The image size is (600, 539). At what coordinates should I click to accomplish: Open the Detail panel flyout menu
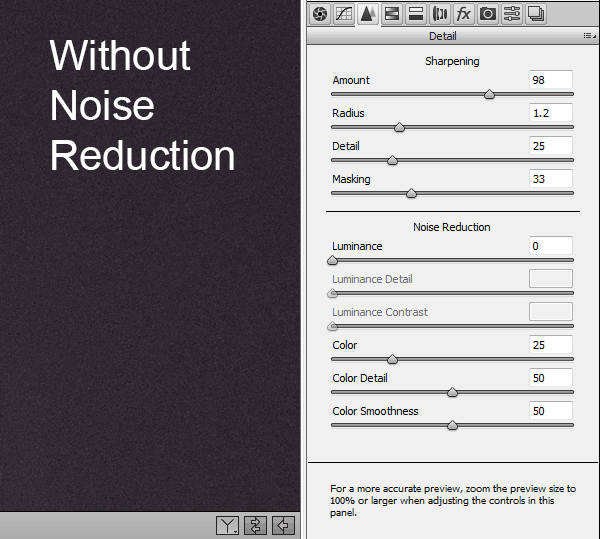point(589,36)
